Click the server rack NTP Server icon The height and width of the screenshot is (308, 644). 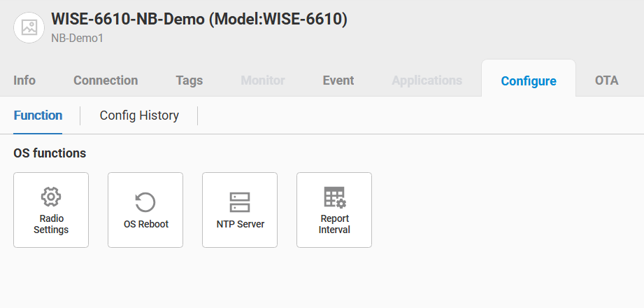point(240,202)
